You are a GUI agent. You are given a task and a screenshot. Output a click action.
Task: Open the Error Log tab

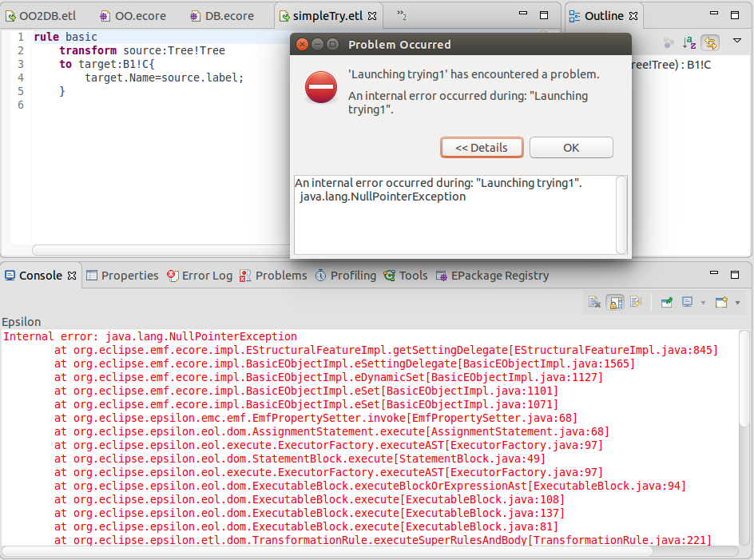(x=200, y=276)
